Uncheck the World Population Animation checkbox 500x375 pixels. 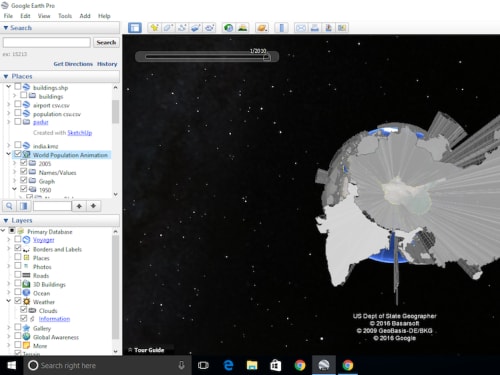click(x=18, y=154)
